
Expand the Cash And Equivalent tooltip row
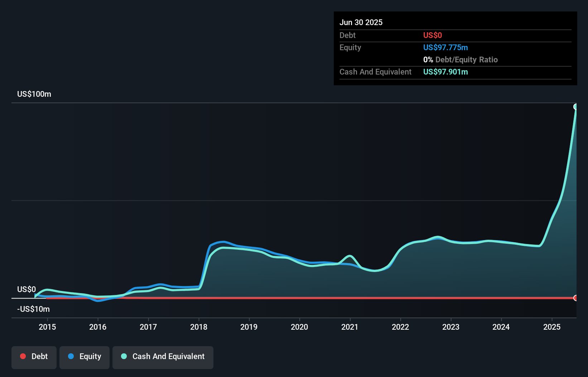(x=375, y=72)
